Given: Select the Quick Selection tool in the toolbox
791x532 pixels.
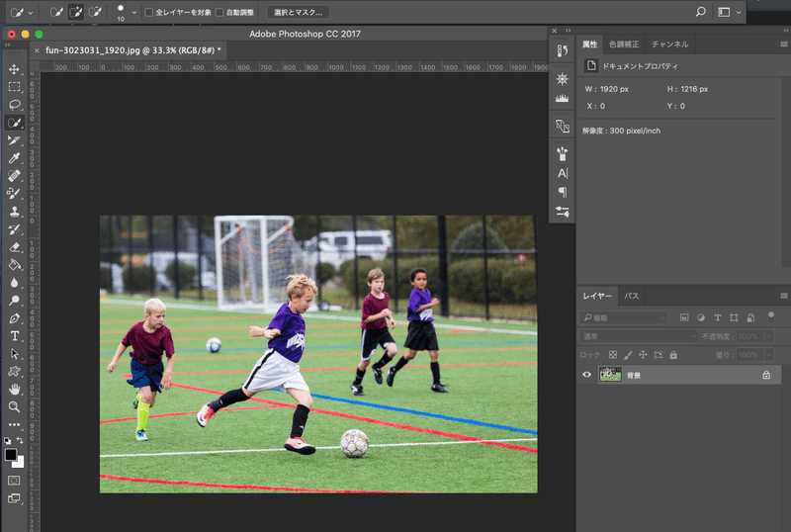Looking at the screenshot, I should pos(14,123).
